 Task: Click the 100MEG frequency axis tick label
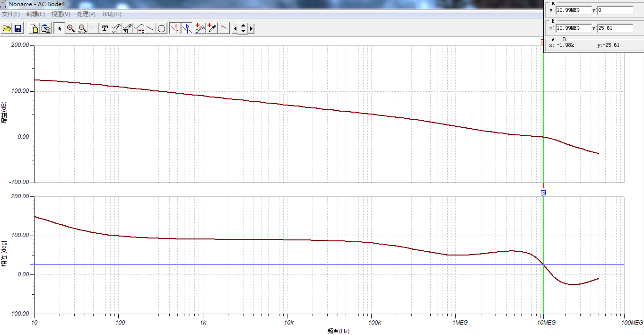[632, 322]
